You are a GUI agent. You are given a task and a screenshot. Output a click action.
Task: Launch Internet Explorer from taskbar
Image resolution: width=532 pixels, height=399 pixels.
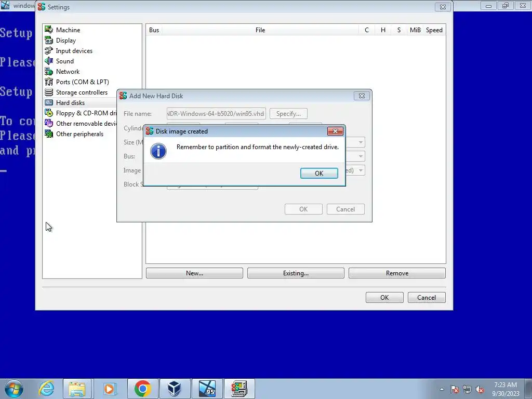tap(46, 389)
